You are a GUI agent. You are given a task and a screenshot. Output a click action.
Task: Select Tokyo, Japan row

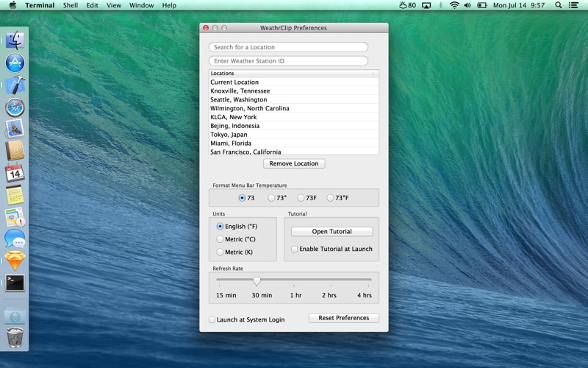294,135
